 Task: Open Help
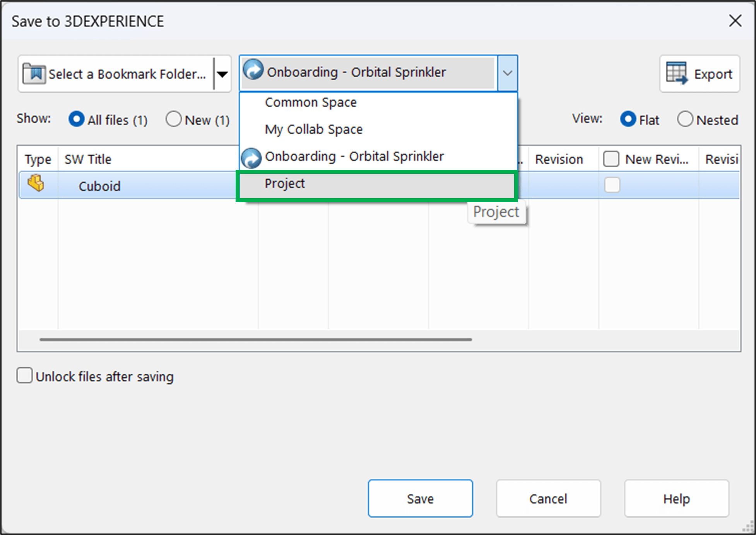click(676, 498)
